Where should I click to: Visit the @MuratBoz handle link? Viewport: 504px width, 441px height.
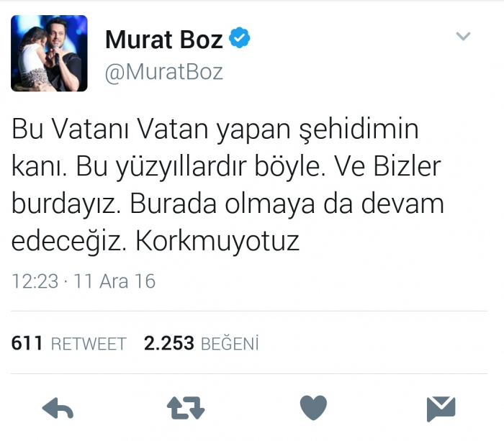tap(164, 72)
